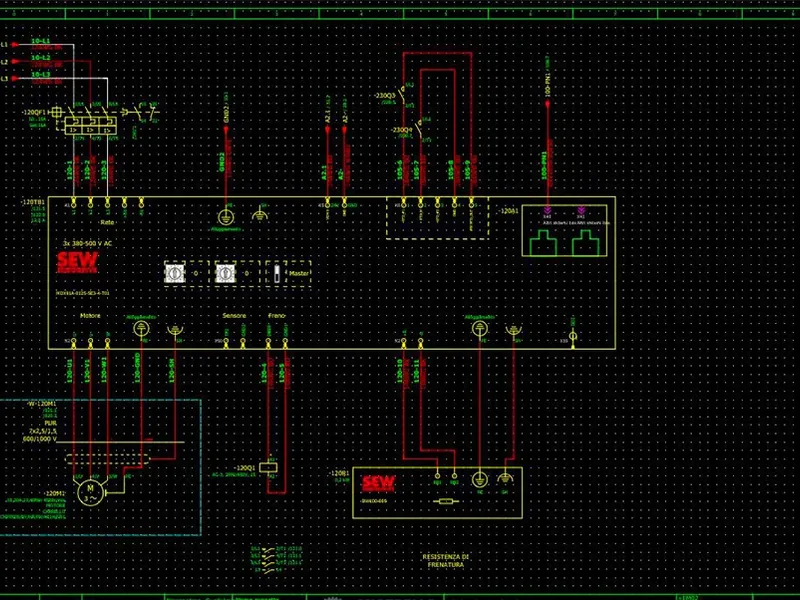Select the '120-SH' wire label
This screenshot has width=800, height=600.
(x=171, y=370)
